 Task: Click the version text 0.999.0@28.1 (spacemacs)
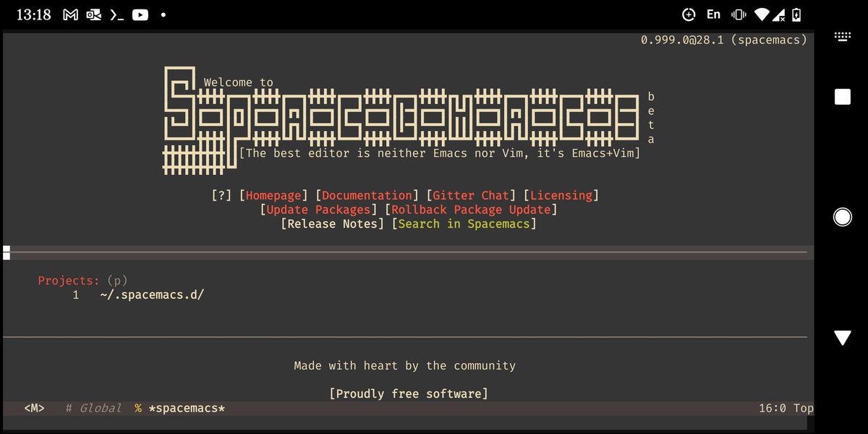[724, 40]
